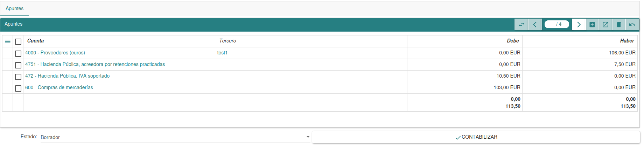
Task: Expand the Estado dropdown arrow
Action: pyautogui.click(x=308, y=137)
